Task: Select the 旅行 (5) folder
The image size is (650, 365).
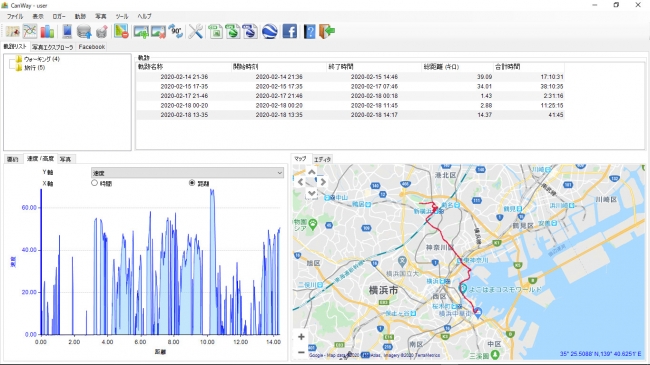Action: [x=34, y=68]
